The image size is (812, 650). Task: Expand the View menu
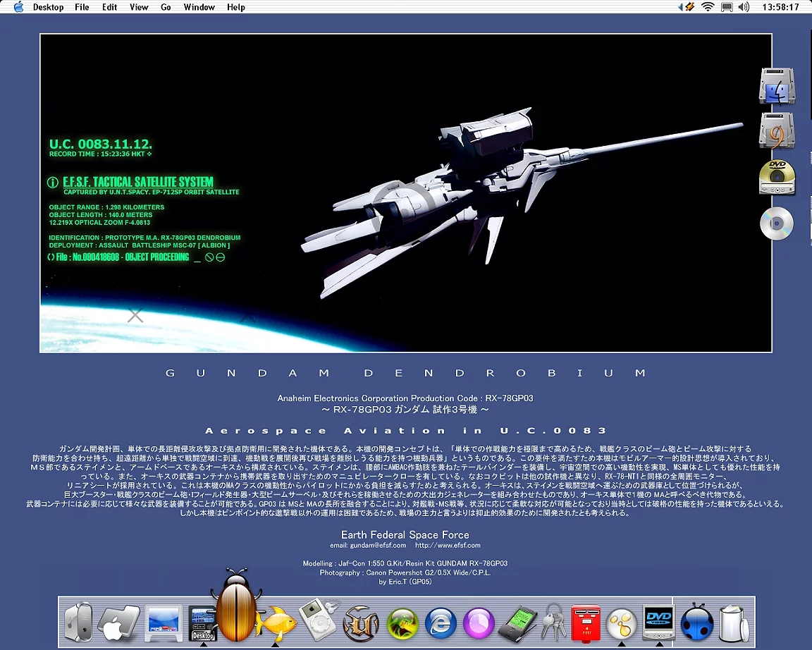click(x=139, y=7)
